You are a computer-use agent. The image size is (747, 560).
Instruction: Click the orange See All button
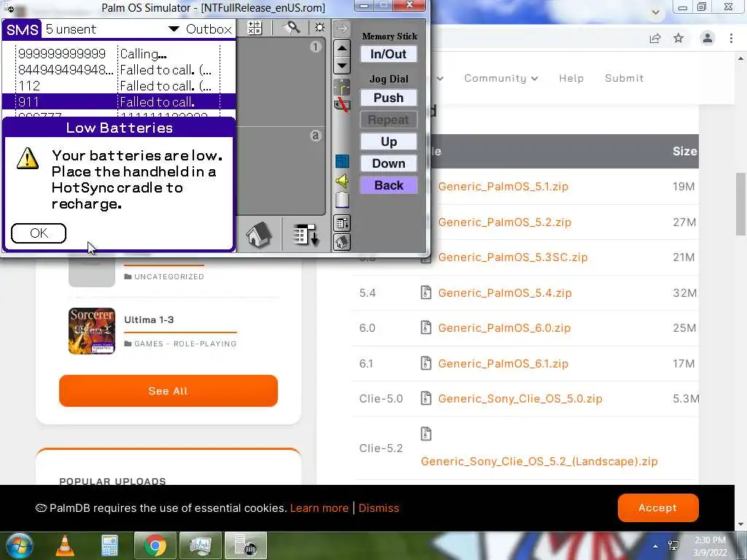(x=169, y=391)
